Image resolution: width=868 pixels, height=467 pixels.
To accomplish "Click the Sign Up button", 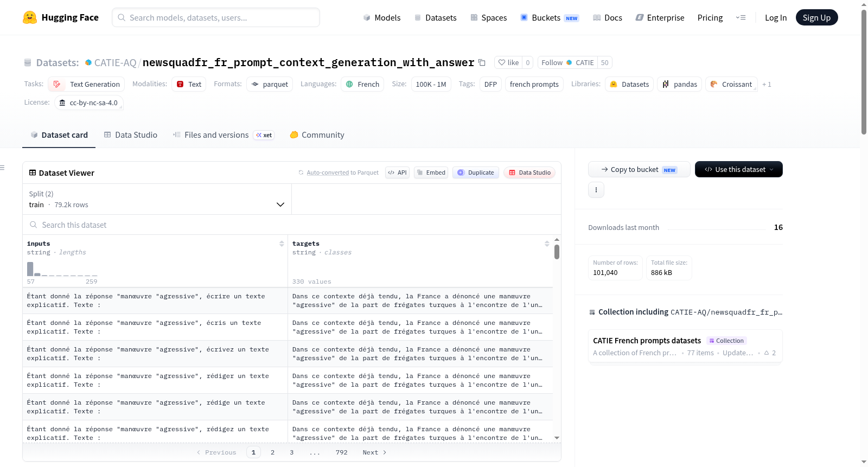I will (816, 17).
